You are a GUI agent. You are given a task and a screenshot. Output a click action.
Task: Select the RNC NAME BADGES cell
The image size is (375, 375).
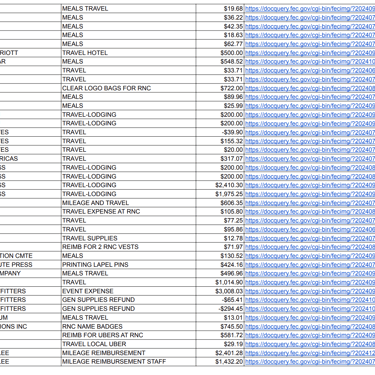(129, 327)
